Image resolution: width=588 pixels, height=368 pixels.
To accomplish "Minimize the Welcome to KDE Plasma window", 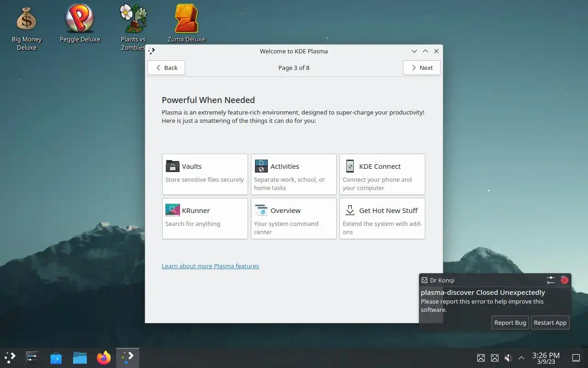I will click(414, 51).
